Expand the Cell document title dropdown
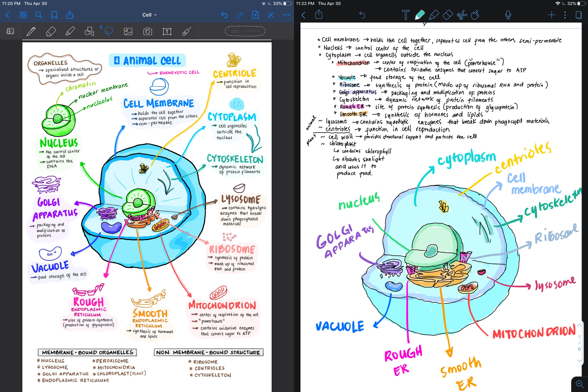This screenshot has height=392, width=588. (x=149, y=15)
